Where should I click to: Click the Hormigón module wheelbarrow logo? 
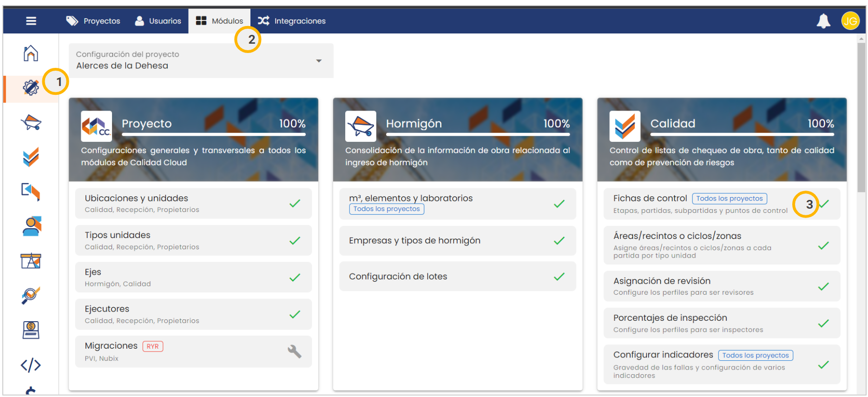point(361,126)
